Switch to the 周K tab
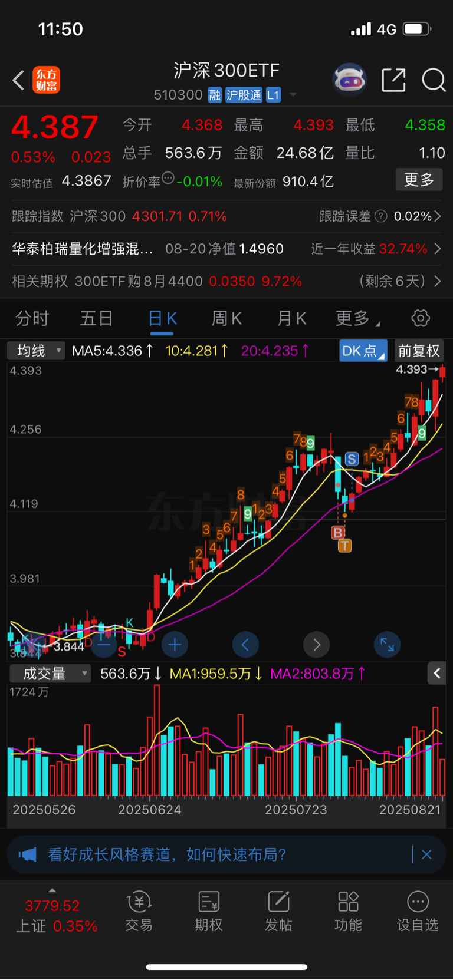 point(226,319)
